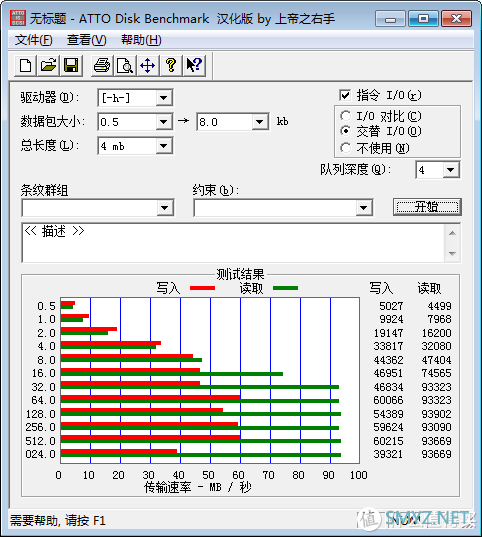Image resolution: width=482 pixels, height=537 pixels.
Task: Open the 查看(V) menu
Action: coord(86,40)
